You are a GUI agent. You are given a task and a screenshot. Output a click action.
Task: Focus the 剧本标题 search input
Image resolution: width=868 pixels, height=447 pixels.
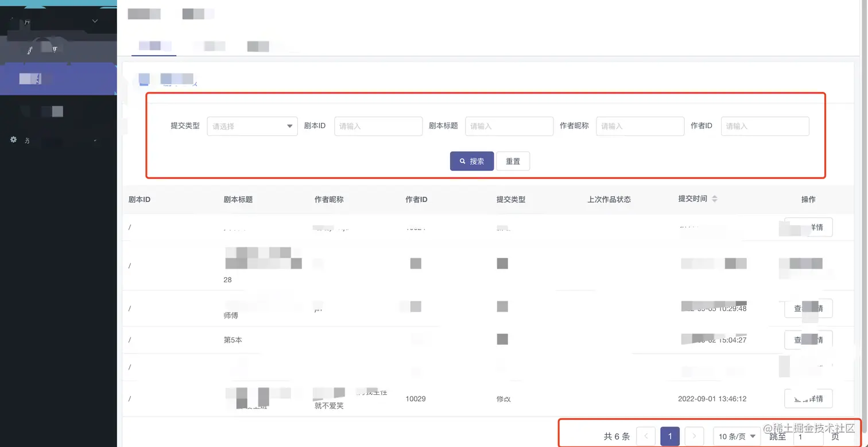[509, 126]
